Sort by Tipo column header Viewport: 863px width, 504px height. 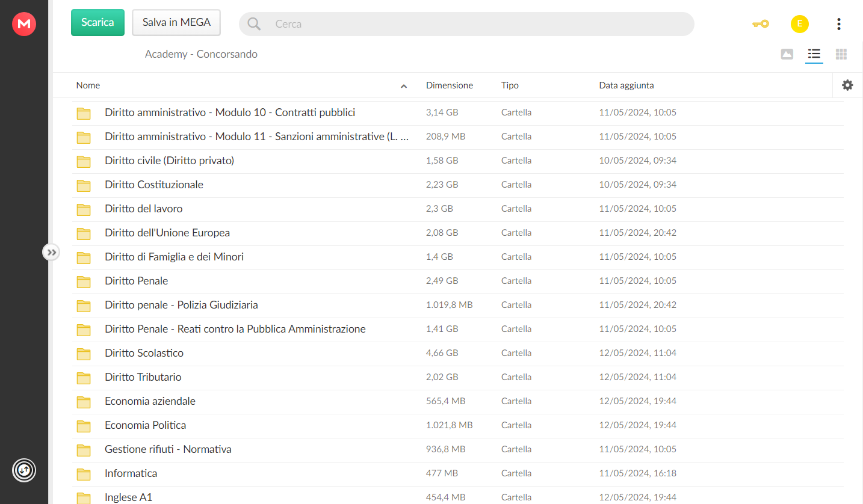pyautogui.click(x=510, y=85)
